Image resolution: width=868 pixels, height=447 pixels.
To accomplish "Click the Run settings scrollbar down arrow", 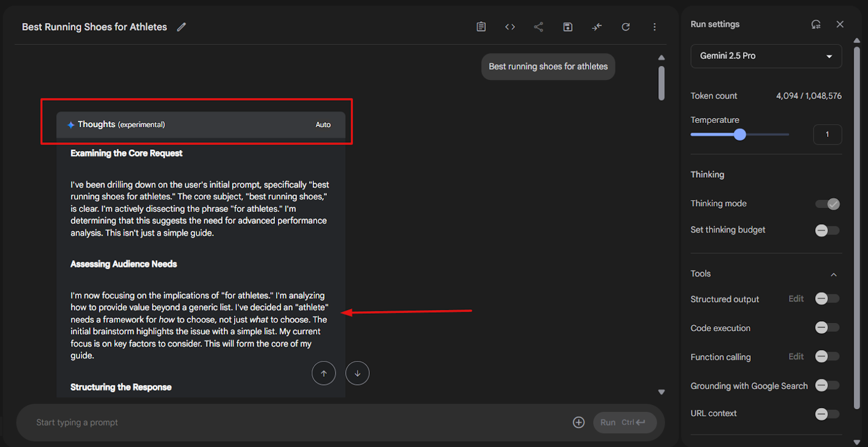I will click(x=857, y=442).
